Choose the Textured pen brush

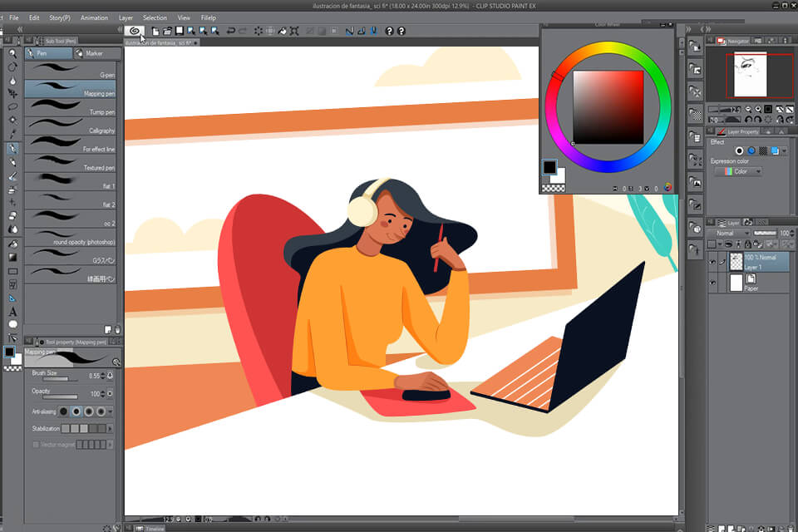(x=70, y=164)
